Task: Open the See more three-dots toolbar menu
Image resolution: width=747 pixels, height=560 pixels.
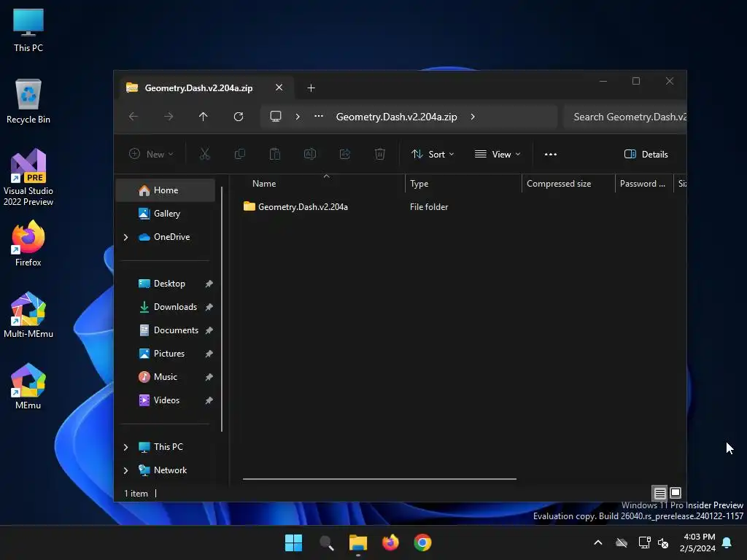Action: [x=551, y=155]
